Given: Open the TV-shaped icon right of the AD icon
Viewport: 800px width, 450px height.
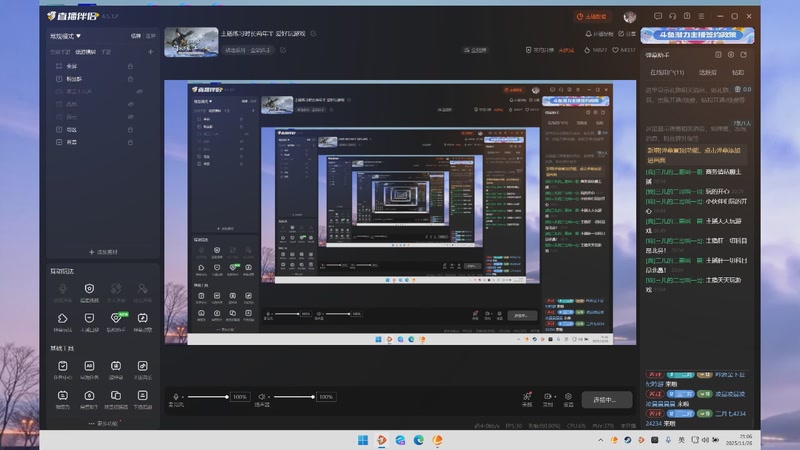Looking at the screenshot, I should (x=116, y=366).
